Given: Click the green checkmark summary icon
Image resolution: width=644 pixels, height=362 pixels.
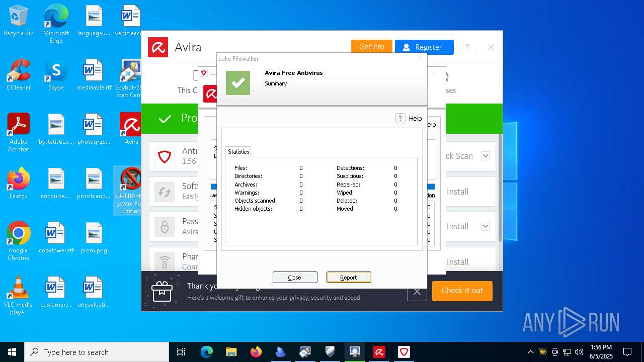Looking at the screenshot, I should click(x=238, y=83).
